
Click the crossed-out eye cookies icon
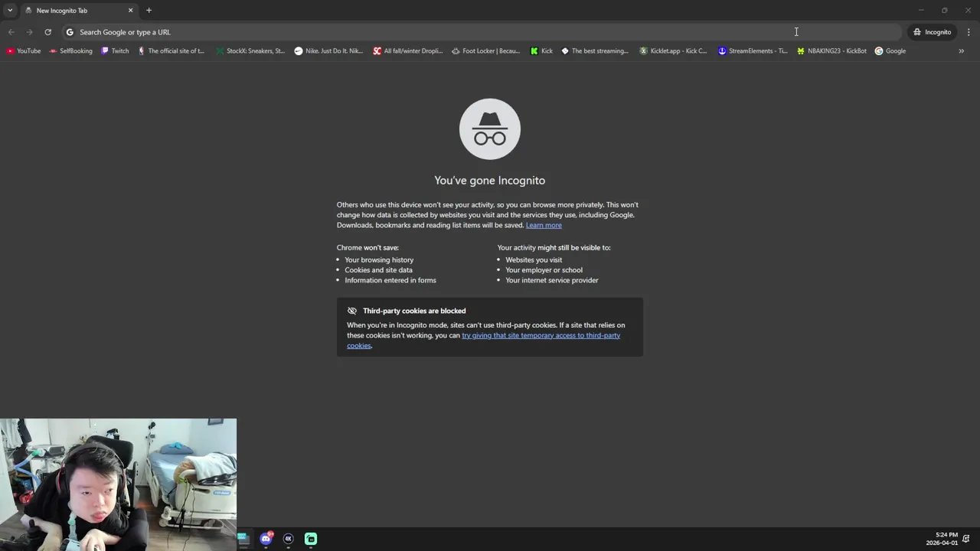point(352,311)
